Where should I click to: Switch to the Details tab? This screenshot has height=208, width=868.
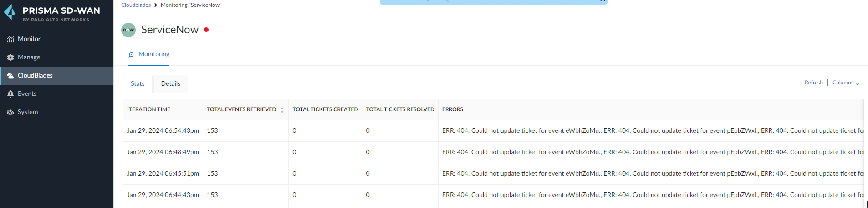pyautogui.click(x=171, y=84)
